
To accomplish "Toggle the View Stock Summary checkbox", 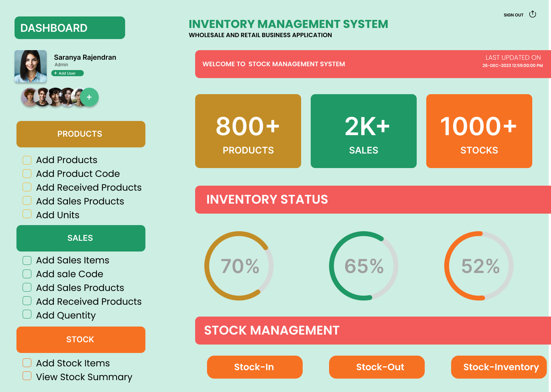I will tap(27, 376).
